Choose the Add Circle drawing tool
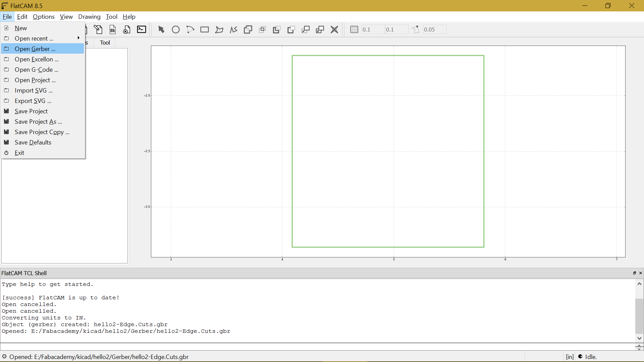The width and height of the screenshot is (644, 362). click(176, 29)
